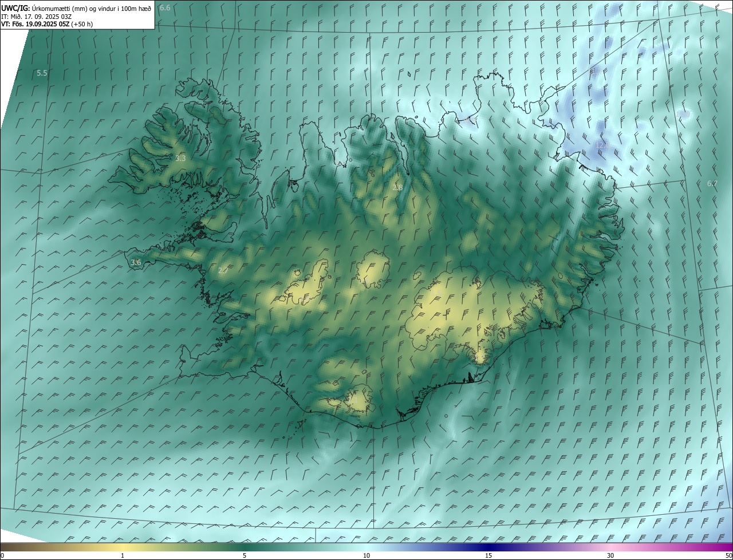Click the 5.5 value label on the map
The image size is (733, 560).
click(42, 73)
